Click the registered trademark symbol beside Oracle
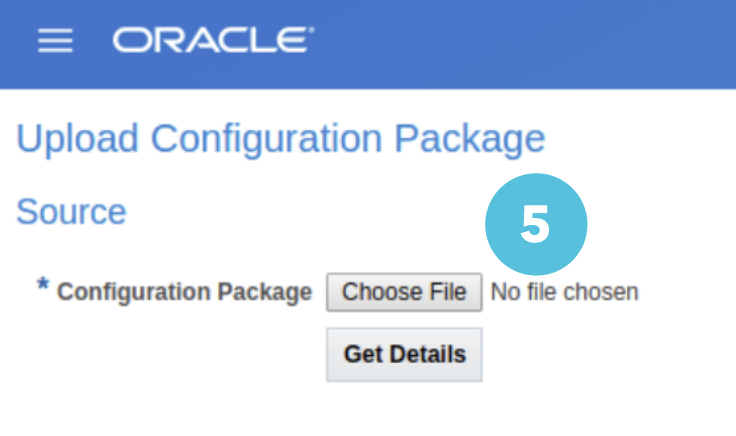This screenshot has height=436, width=736. [311, 30]
